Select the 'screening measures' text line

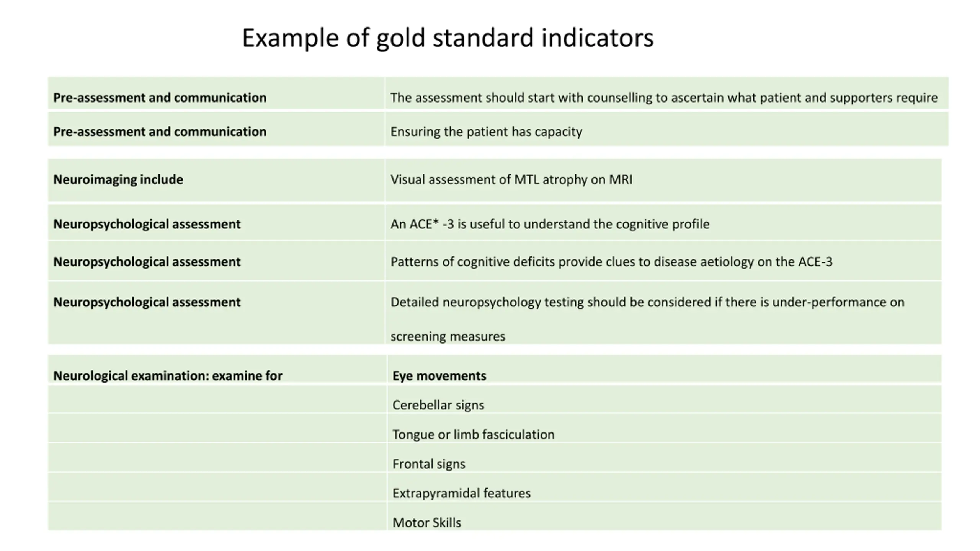coord(448,336)
